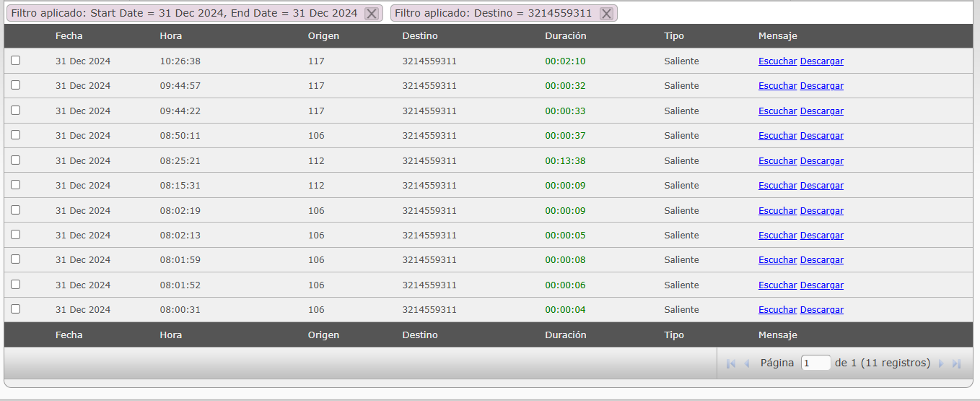Viewport: 980px width, 401px height.
Task: Download the 08:15:31 call recording
Action: coord(821,186)
